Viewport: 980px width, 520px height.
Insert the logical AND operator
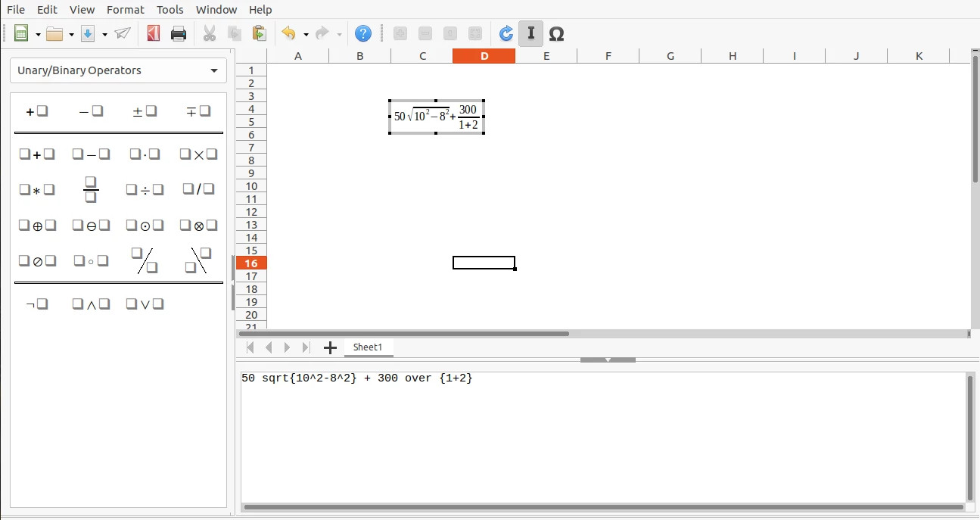click(91, 304)
